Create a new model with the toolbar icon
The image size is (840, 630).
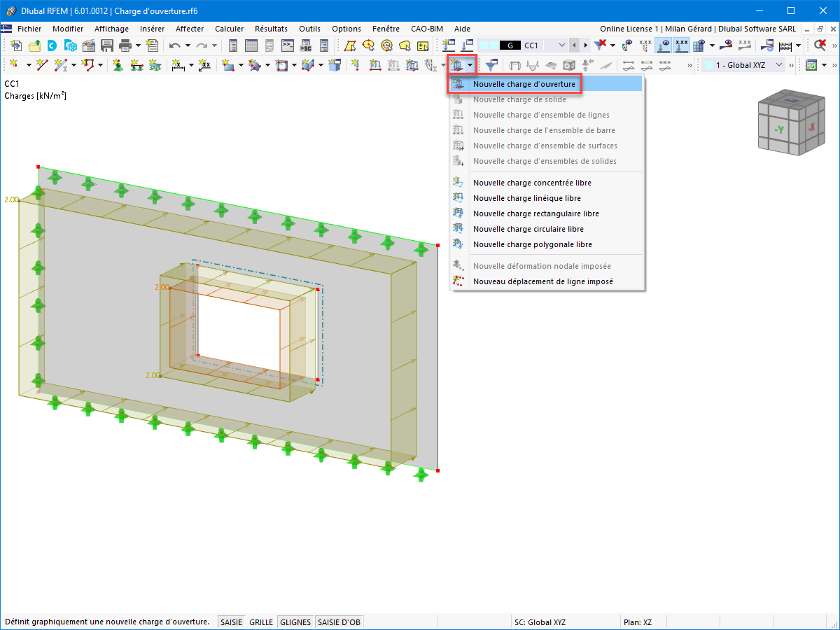click(x=15, y=45)
